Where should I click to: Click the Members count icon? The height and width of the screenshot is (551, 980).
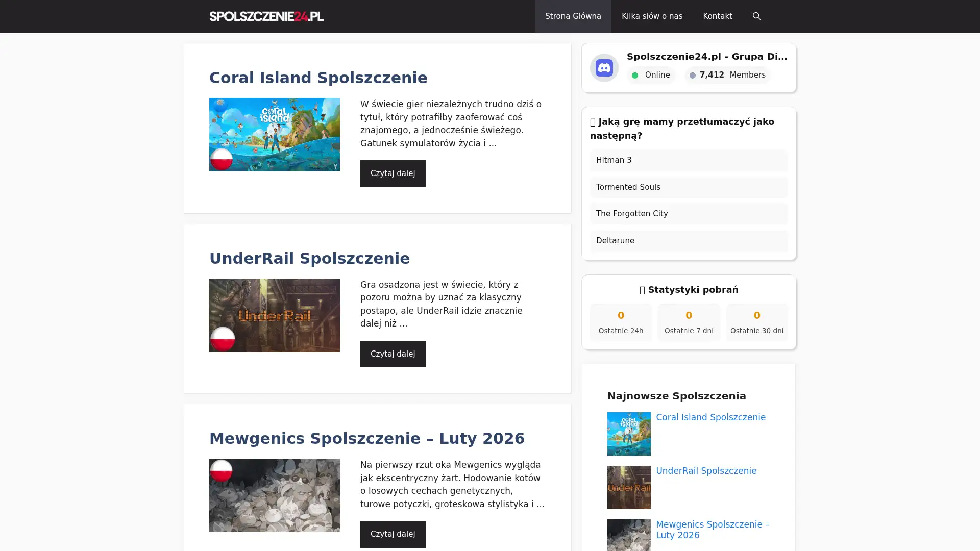(x=693, y=75)
